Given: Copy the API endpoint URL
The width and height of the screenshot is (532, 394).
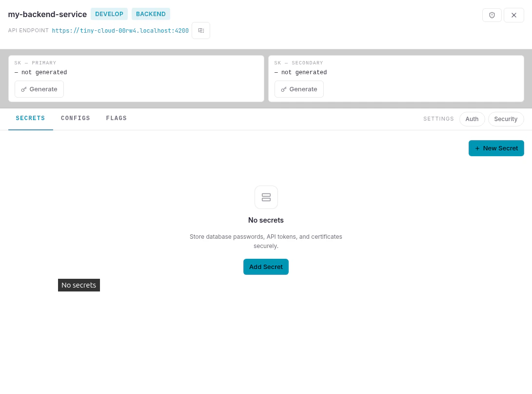Looking at the screenshot, I should pyautogui.click(x=201, y=31).
